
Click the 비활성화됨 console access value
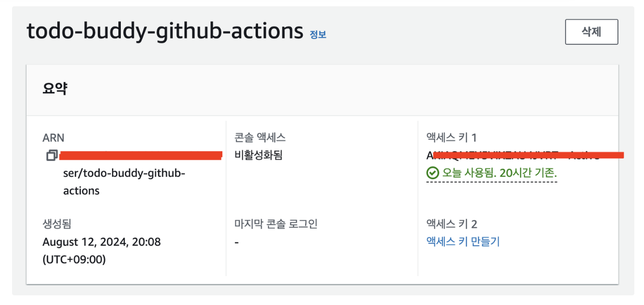click(258, 155)
